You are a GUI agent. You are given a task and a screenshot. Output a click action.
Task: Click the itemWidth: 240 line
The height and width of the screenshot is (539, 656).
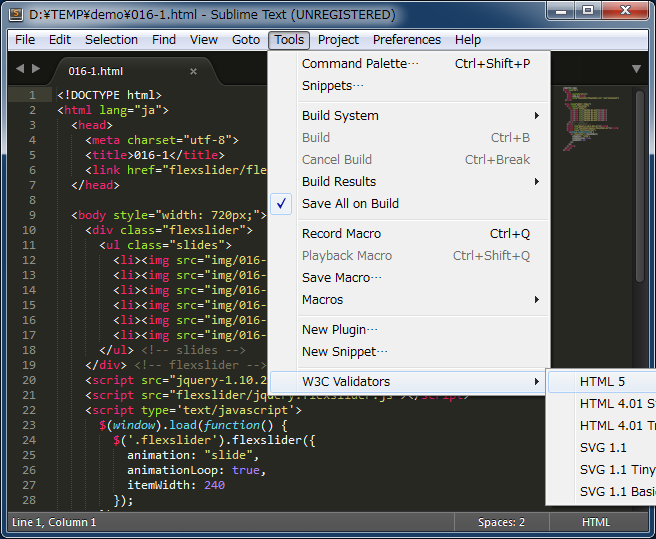point(176,485)
